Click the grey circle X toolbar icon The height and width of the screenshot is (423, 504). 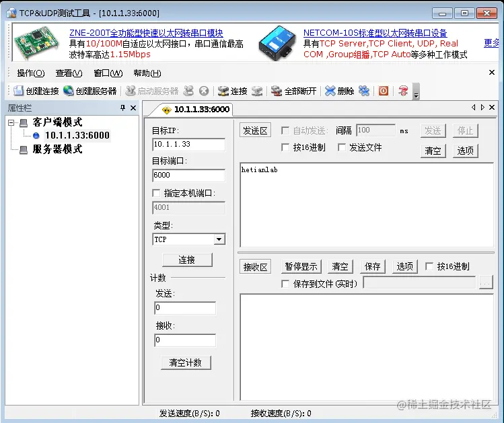204,91
